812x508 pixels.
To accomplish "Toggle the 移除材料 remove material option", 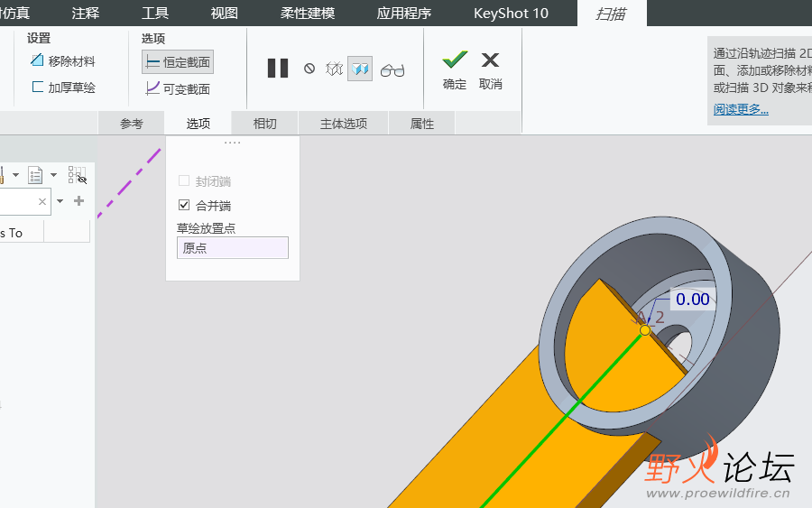I will [62, 61].
